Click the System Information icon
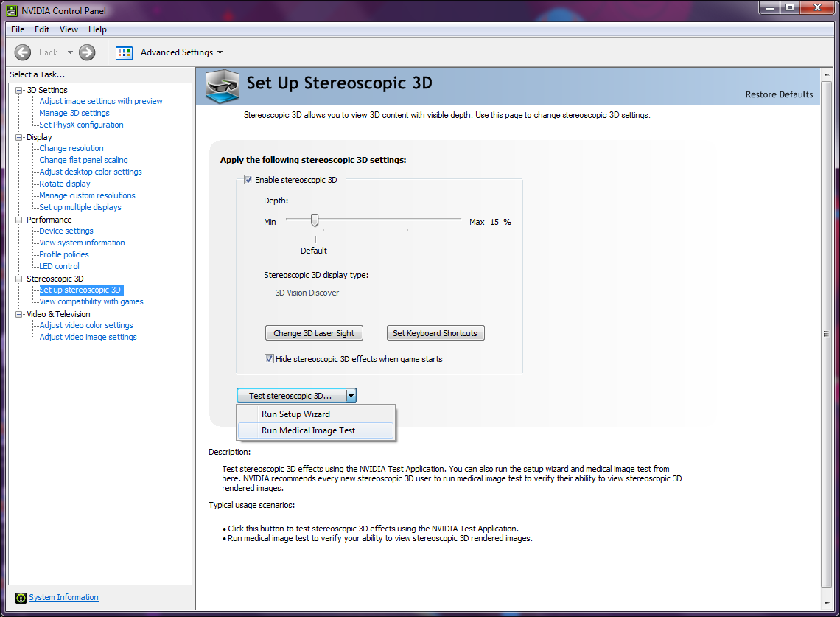840x617 pixels. pos(21,598)
